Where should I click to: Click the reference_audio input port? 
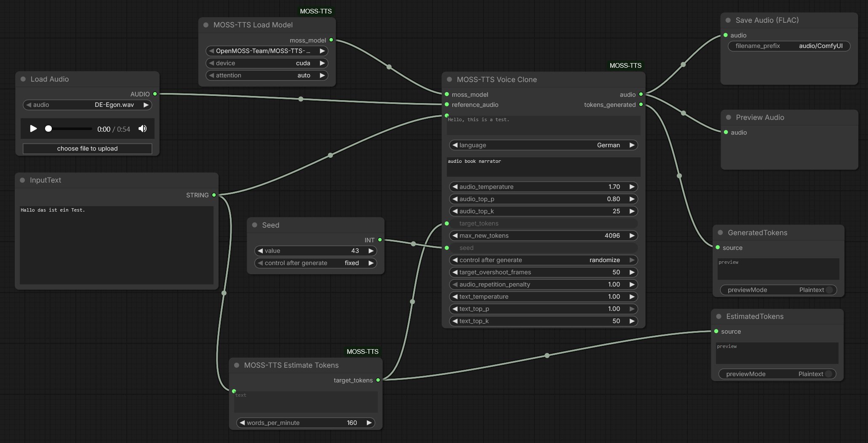(447, 104)
